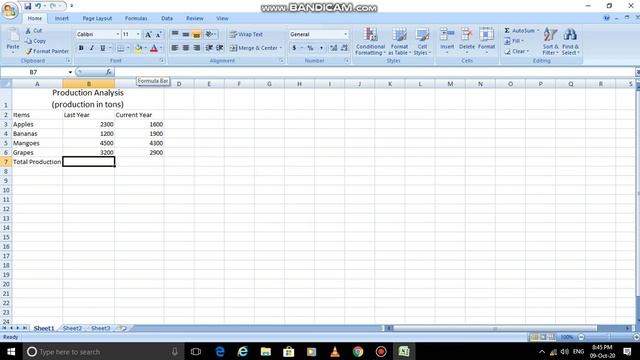Open Sort & Filter menu
The height and width of the screenshot is (360, 640).
coord(550,41)
